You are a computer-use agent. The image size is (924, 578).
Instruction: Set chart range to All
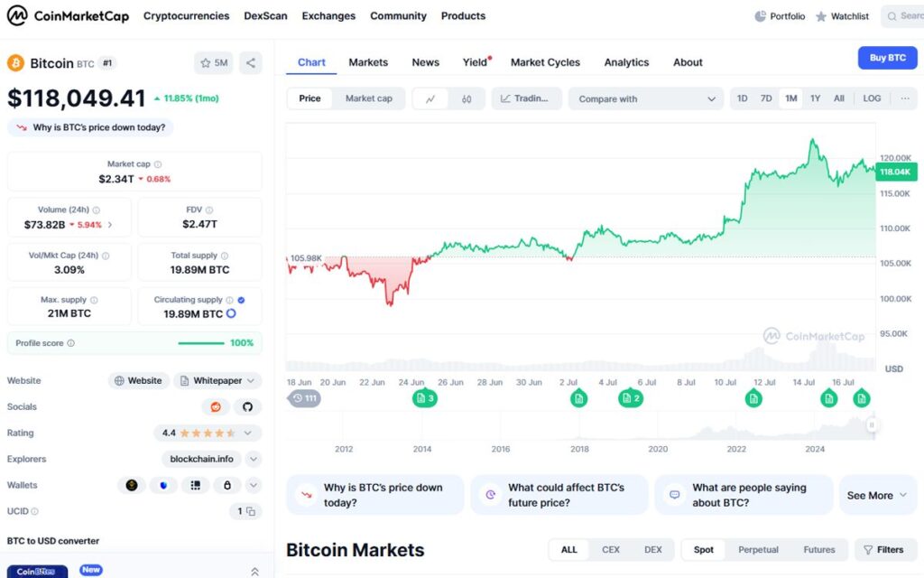pos(838,98)
